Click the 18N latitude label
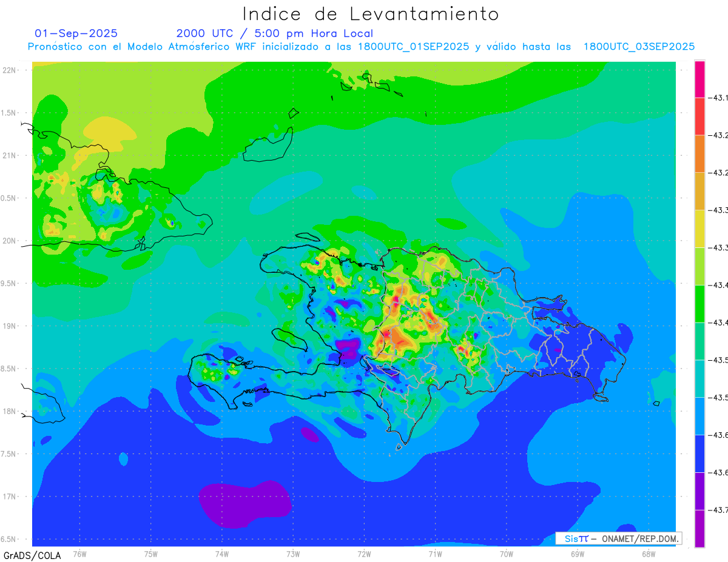Image resolution: width=728 pixels, height=562 pixels. click(x=10, y=411)
